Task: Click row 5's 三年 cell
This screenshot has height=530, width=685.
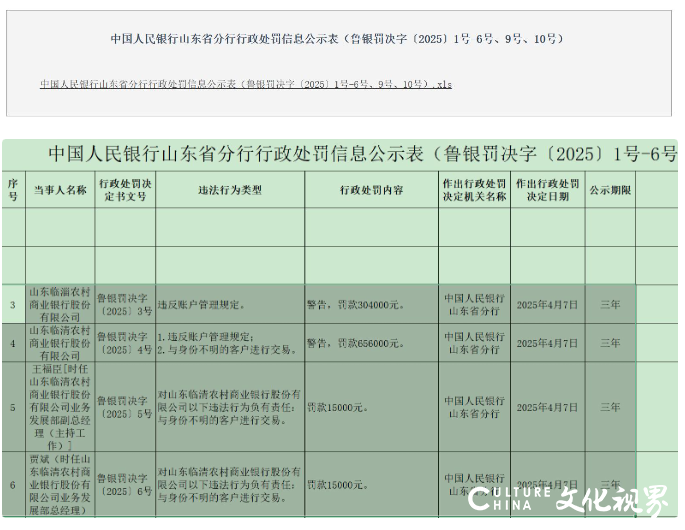Action: 610,407
